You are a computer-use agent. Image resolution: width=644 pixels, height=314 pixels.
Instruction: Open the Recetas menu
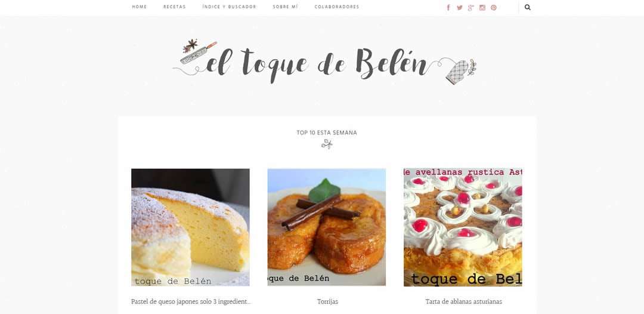pyautogui.click(x=175, y=7)
